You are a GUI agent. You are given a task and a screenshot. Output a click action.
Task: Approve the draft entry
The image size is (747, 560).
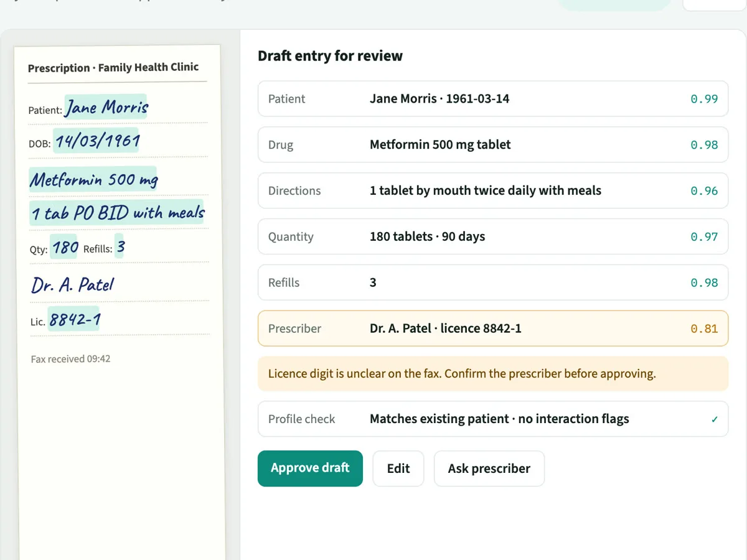coord(310,469)
